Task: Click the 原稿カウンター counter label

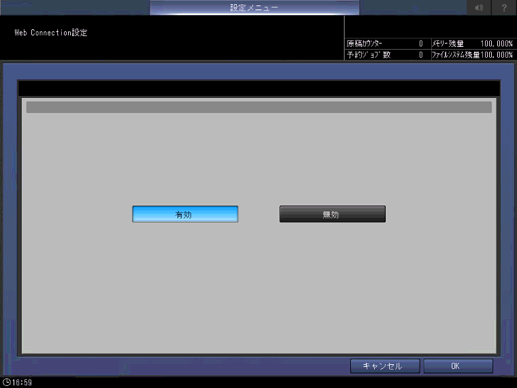Action: (364, 44)
